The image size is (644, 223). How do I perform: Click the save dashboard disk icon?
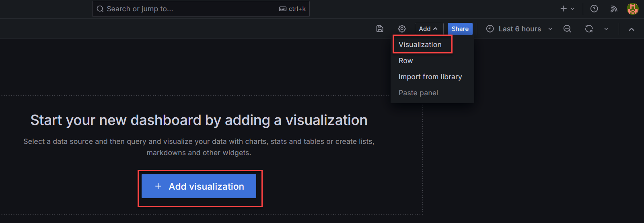380,29
